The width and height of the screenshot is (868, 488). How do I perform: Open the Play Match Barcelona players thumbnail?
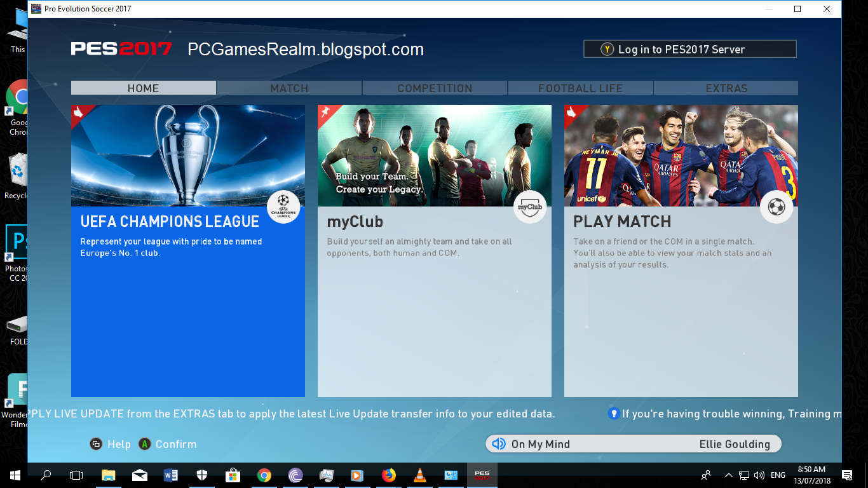[x=681, y=156]
